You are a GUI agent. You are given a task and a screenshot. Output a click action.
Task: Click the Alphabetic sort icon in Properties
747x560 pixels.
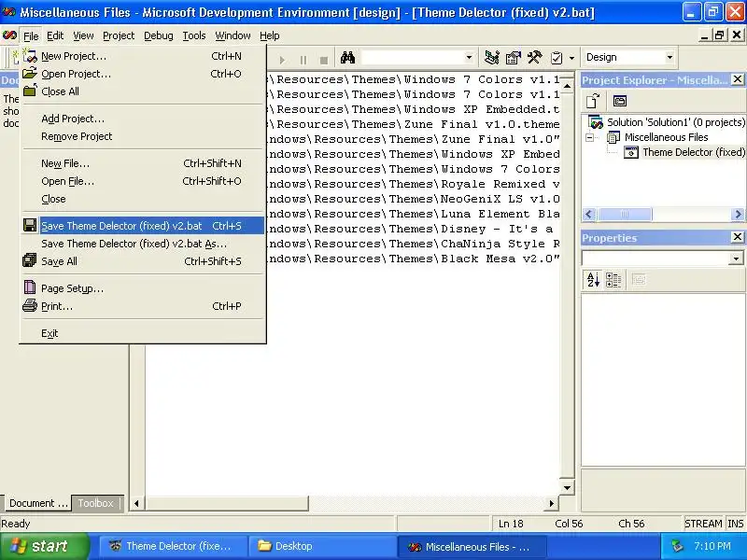pos(593,279)
